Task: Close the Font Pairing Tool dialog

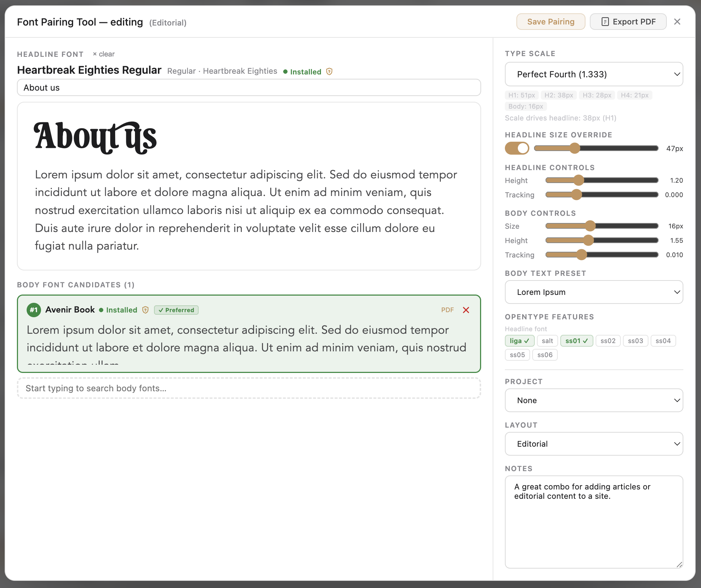Action: click(677, 22)
